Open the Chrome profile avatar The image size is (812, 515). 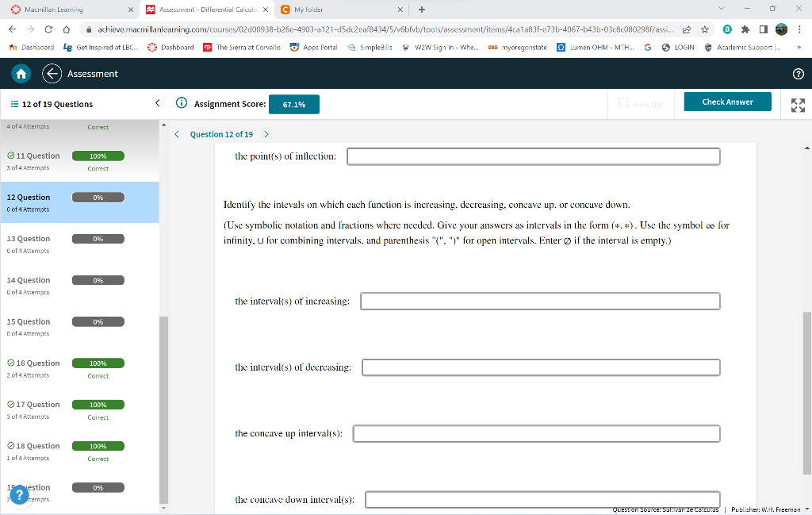click(x=781, y=29)
